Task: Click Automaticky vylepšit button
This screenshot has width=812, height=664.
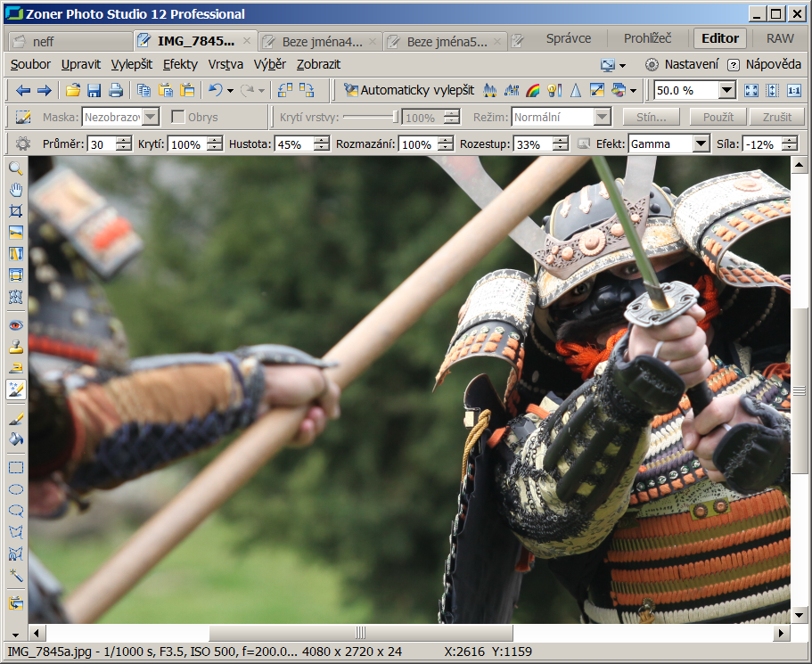Action: [408, 90]
